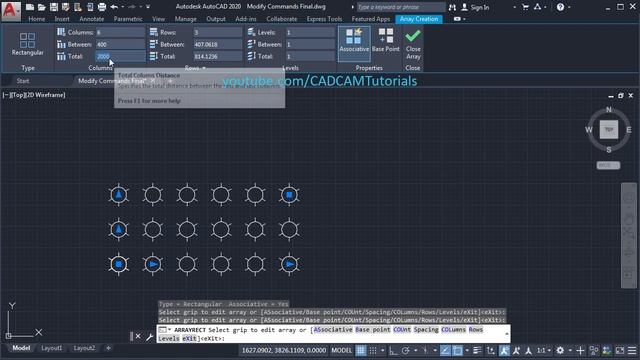Click the annotation monitor plus icon
This screenshot has width=640, height=360.
(580, 350)
